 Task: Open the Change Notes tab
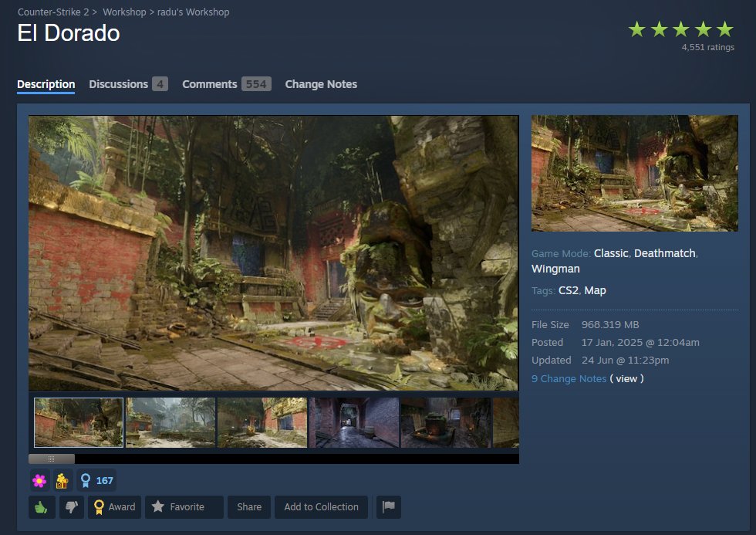click(x=321, y=84)
